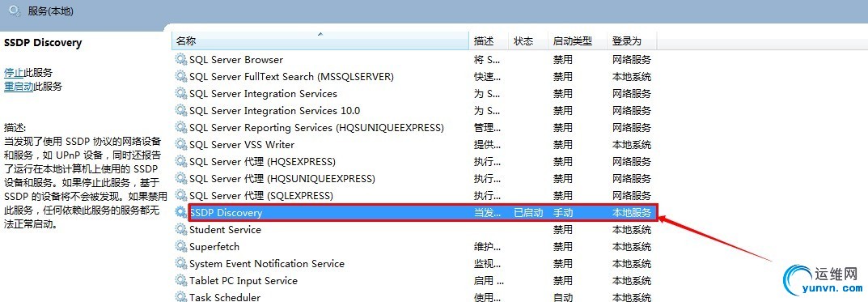Stop the service via 停止 link

pyautogui.click(x=14, y=73)
